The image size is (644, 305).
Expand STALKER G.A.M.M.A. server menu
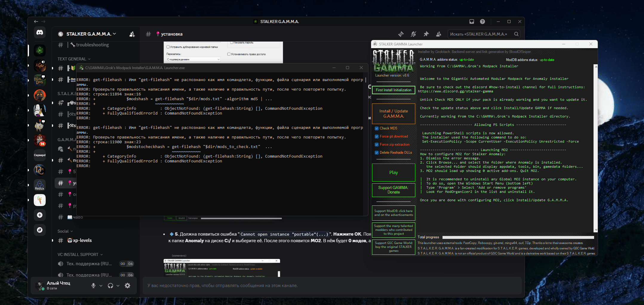click(91, 34)
